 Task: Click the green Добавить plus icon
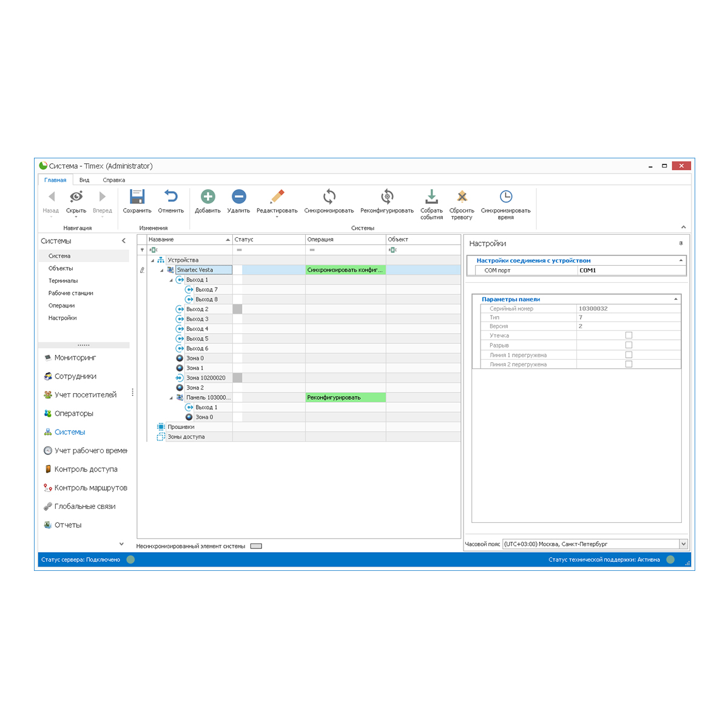click(x=208, y=196)
